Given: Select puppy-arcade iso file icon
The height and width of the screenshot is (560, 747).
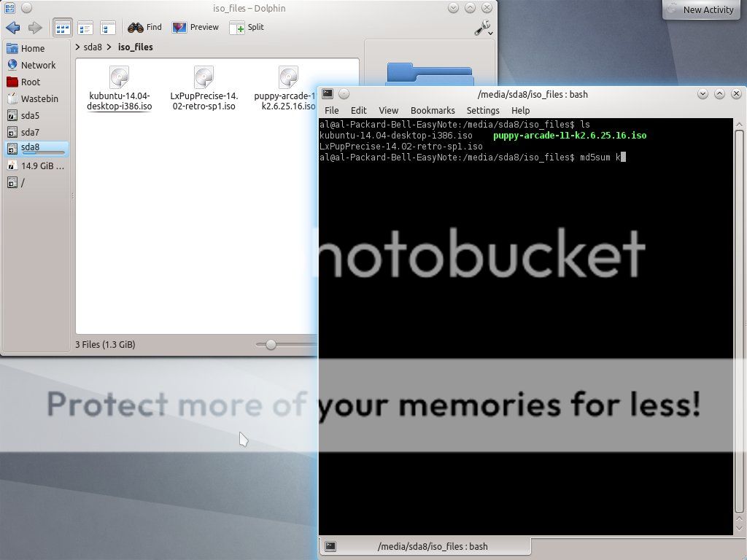Looking at the screenshot, I should [x=288, y=77].
